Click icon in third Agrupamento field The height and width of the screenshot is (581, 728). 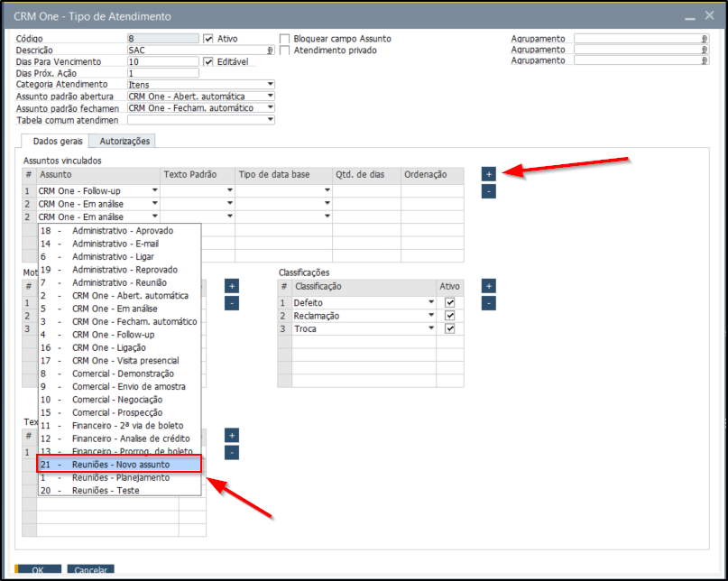click(704, 60)
